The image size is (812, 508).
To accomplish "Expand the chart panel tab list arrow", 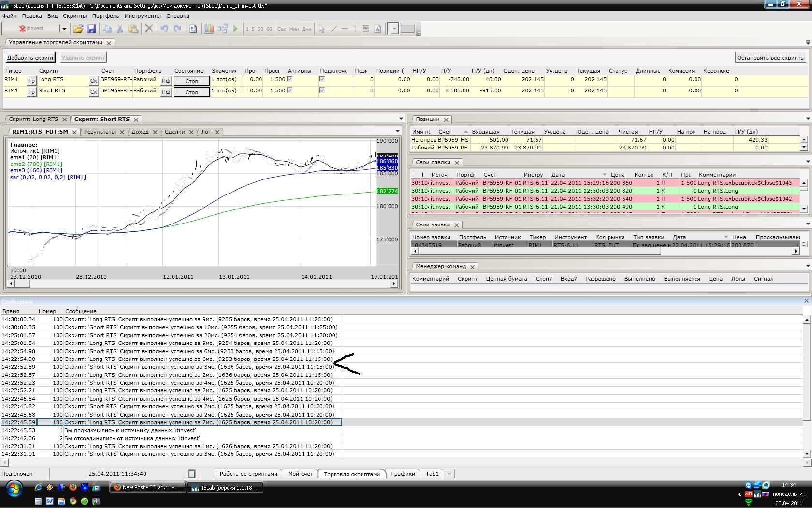I will click(x=398, y=131).
